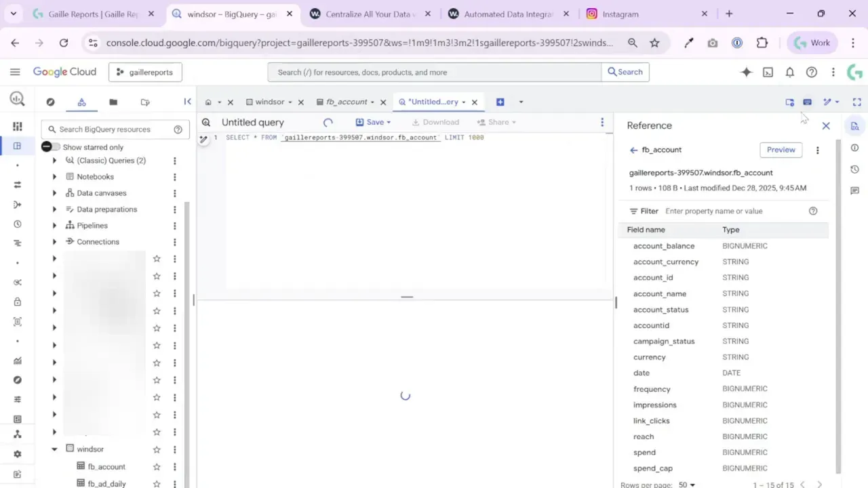
Task: Open more actions for fb_account table
Action: 174,466
